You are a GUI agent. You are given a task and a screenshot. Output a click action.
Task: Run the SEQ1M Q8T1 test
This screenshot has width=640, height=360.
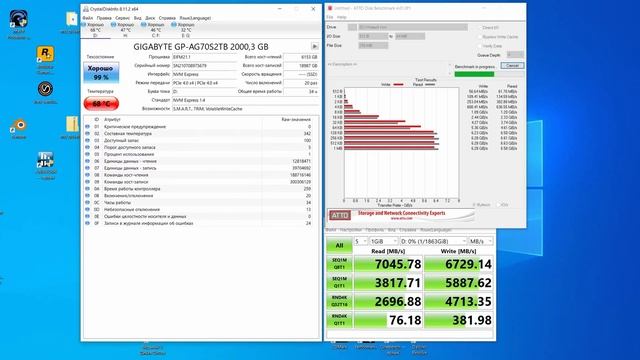tap(339, 264)
